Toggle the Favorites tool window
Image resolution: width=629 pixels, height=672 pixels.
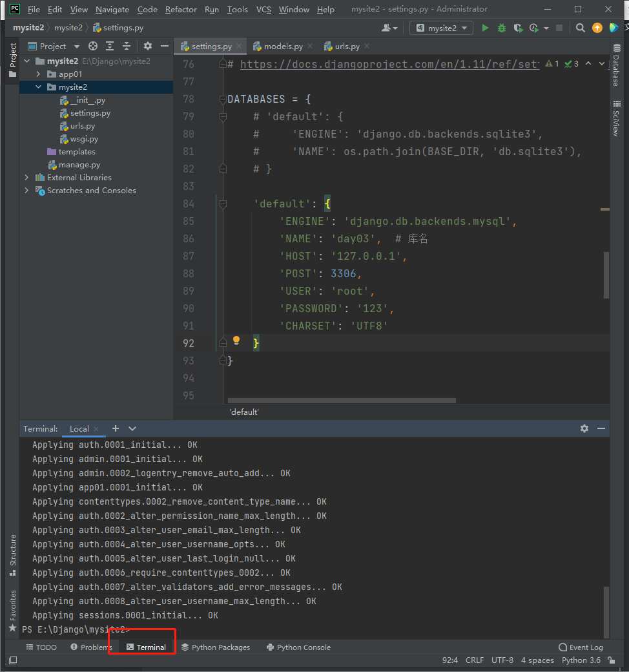point(13,611)
